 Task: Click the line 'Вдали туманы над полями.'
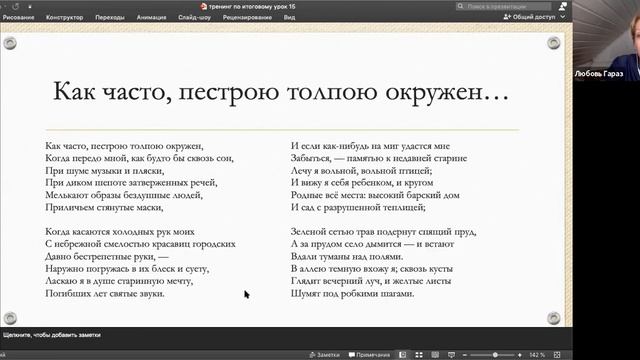click(x=347, y=256)
